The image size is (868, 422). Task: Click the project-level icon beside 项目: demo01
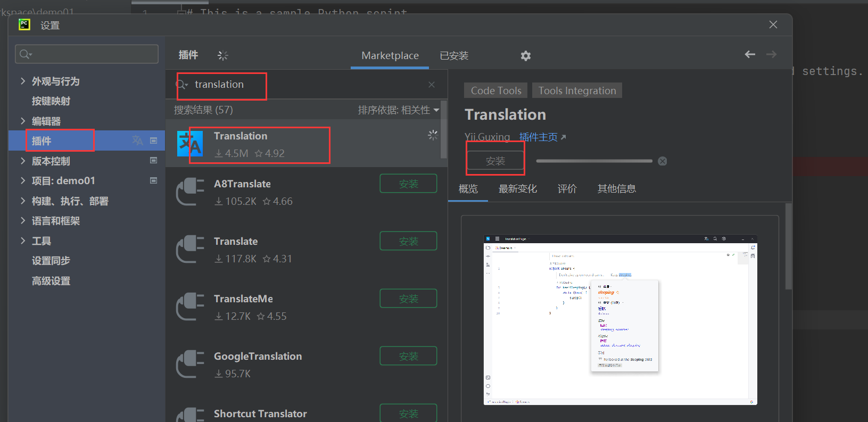pos(153,181)
